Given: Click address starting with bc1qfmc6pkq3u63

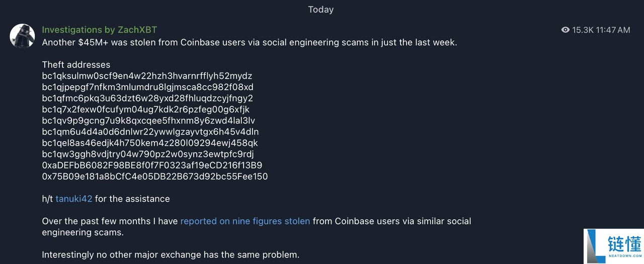Looking at the screenshot, I should pyautogui.click(x=147, y=98).
